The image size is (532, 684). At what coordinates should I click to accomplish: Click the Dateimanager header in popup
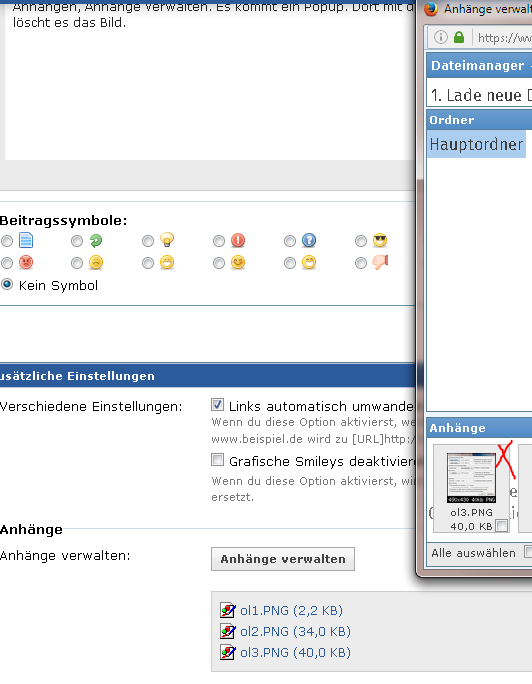[x=478, y=65]
